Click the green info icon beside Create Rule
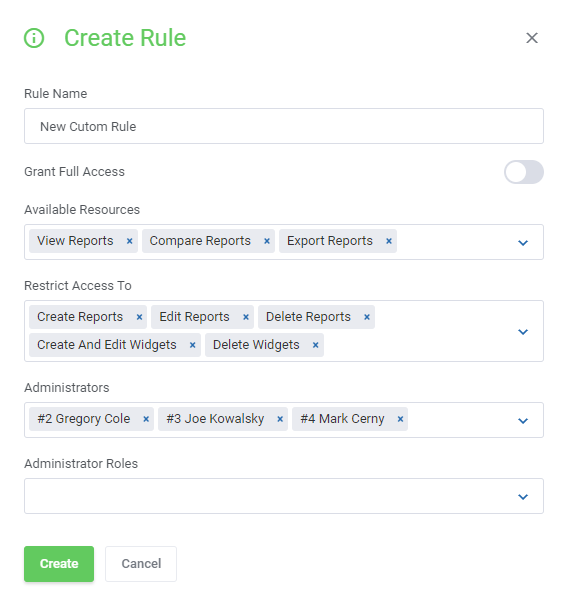This screenshot has height=605, width=567. [34, 38]
